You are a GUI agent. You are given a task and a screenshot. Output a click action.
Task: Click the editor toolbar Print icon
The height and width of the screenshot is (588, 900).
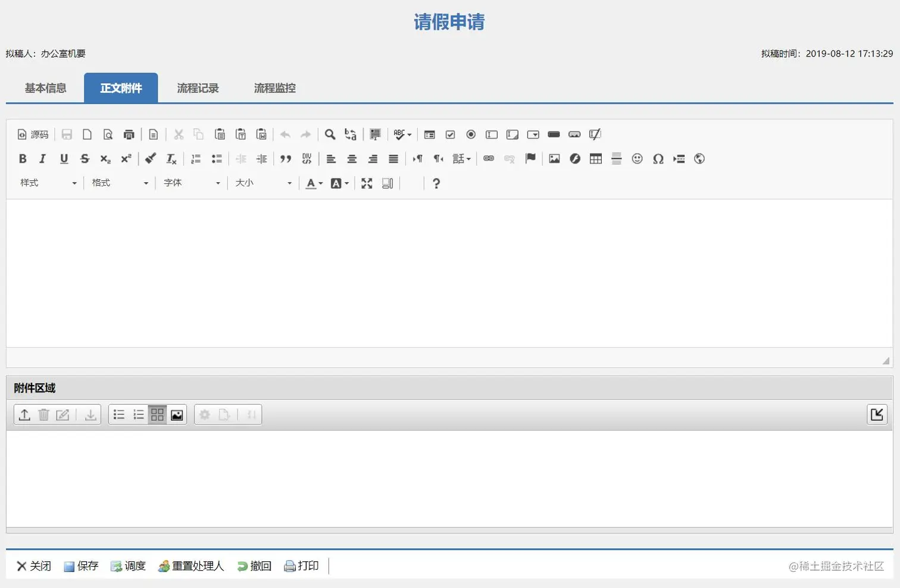point(129,135)
